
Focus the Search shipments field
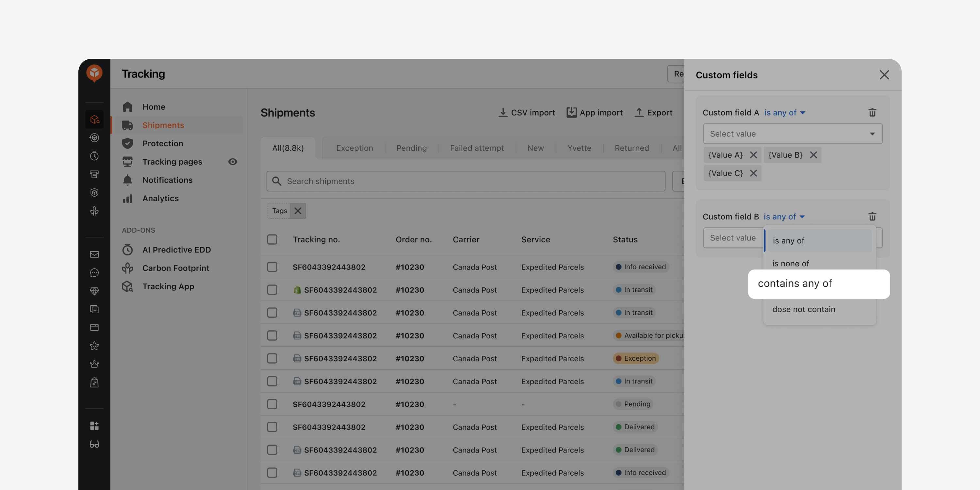tap(465, 181)
